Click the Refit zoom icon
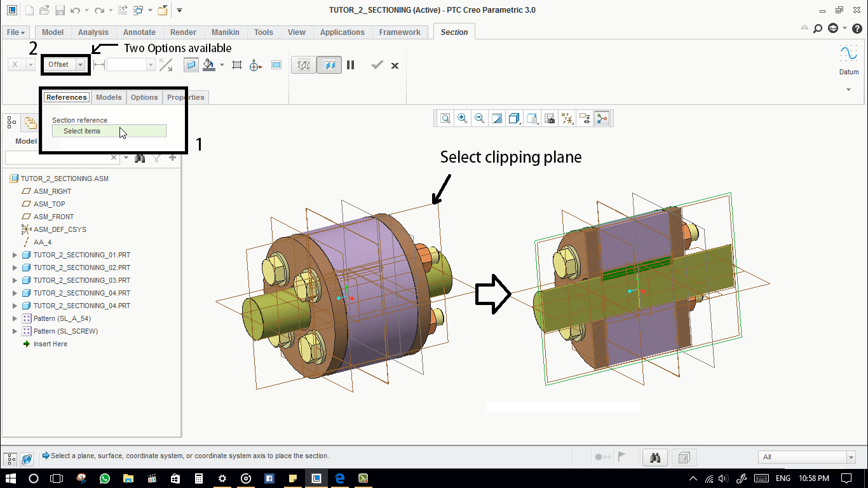This screenshot has width=868, height=488. (445, 118)
